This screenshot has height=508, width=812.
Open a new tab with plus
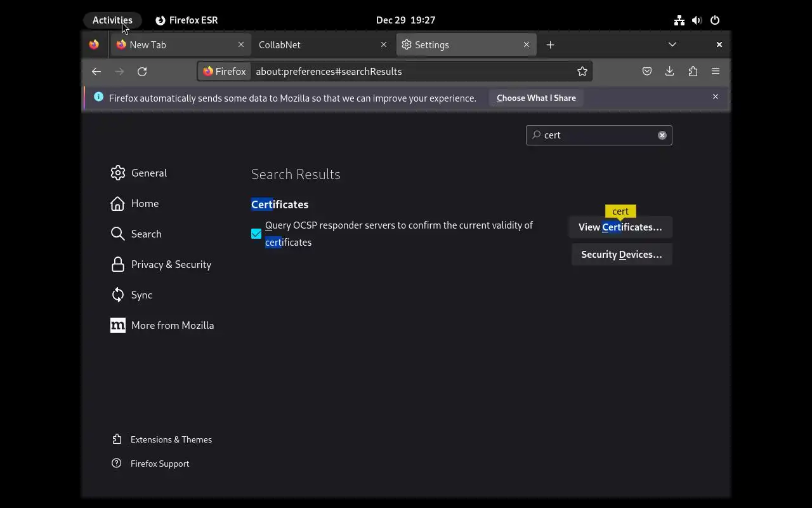pyautogui.click(x=550, y=45)
